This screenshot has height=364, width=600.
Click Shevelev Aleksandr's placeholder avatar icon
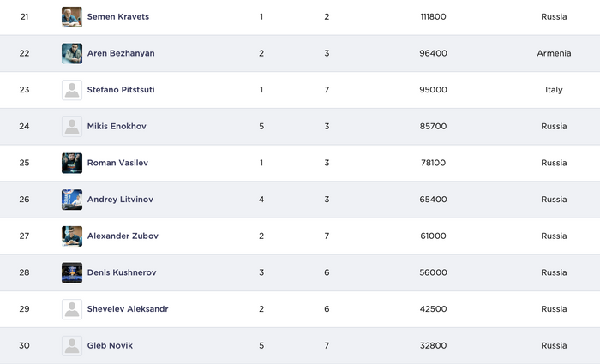pos(72,309)
